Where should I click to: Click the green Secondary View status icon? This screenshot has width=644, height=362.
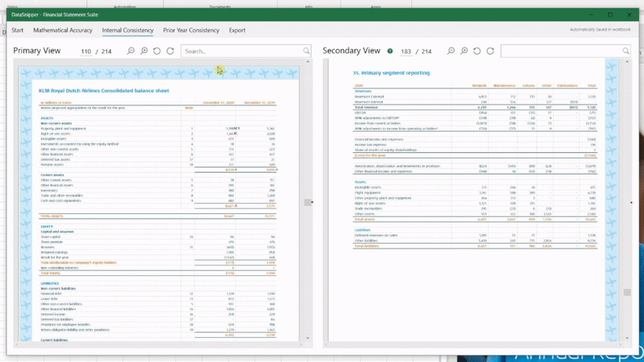click(390, 51)
